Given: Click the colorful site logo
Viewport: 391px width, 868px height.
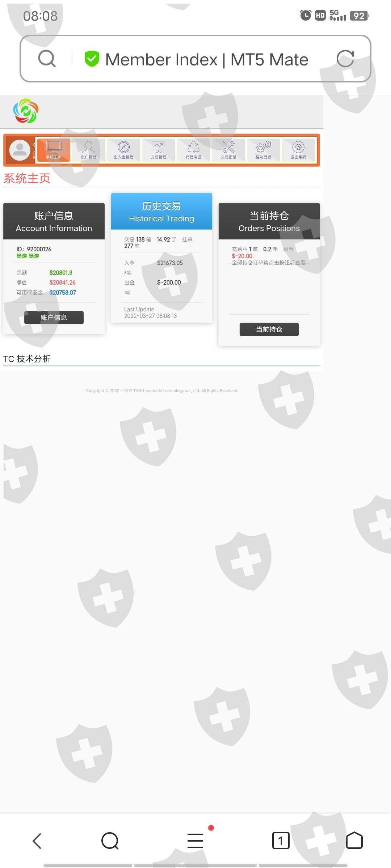Looking at the screenshot, I should (26, 111).
